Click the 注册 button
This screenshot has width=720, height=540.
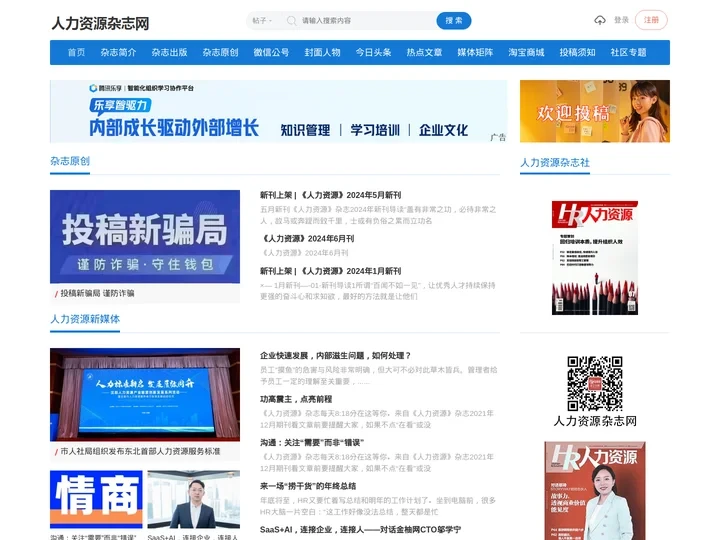point(651,20)
